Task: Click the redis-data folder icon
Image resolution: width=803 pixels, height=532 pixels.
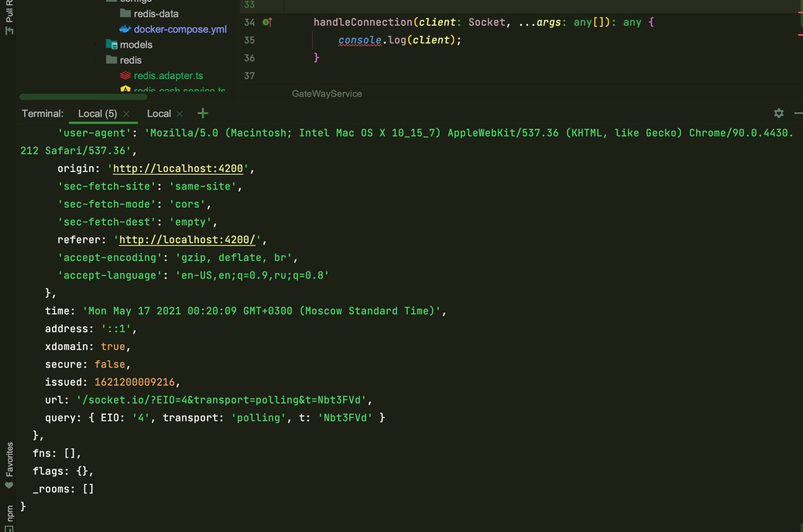Action: 125,13
